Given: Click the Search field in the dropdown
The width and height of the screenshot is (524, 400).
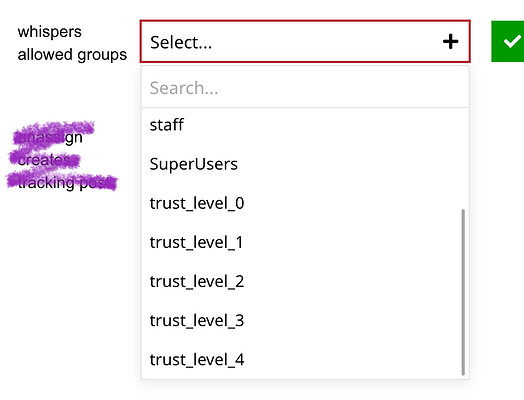Looking at the screenshot, I should 305,88.
